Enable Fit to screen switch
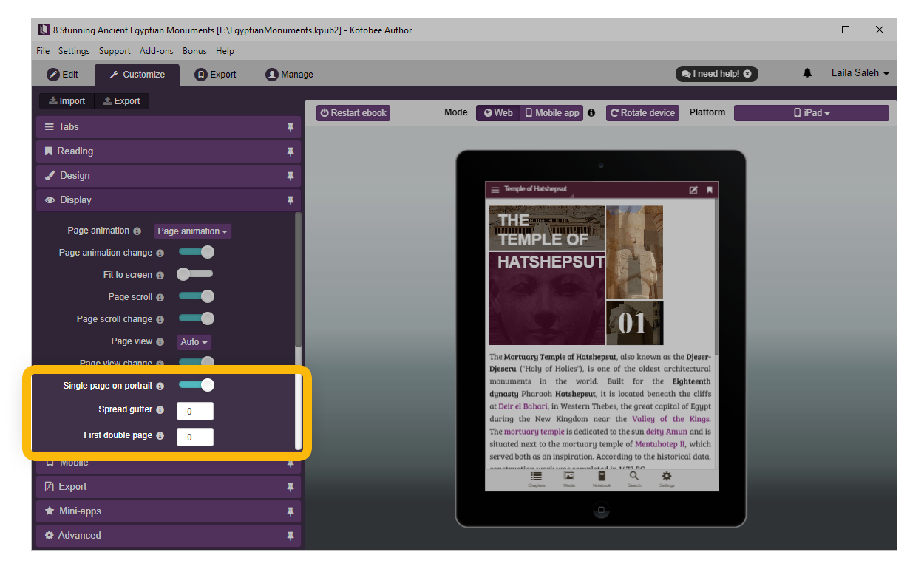 [x=195, y=274]
